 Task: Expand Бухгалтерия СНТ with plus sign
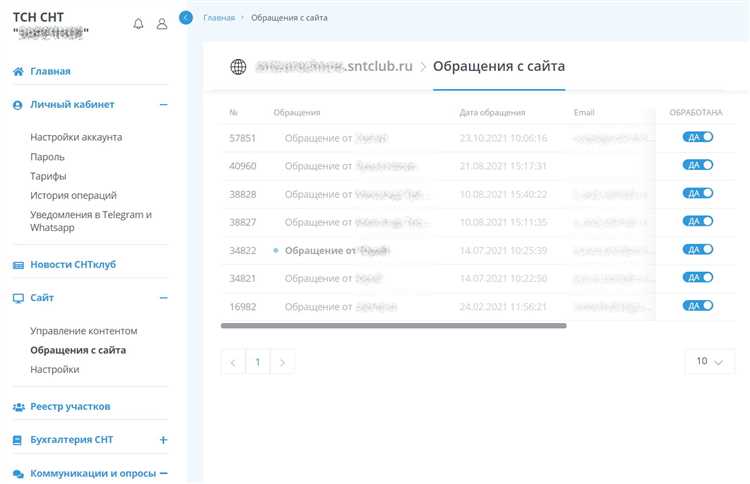[x=164, y=440]
